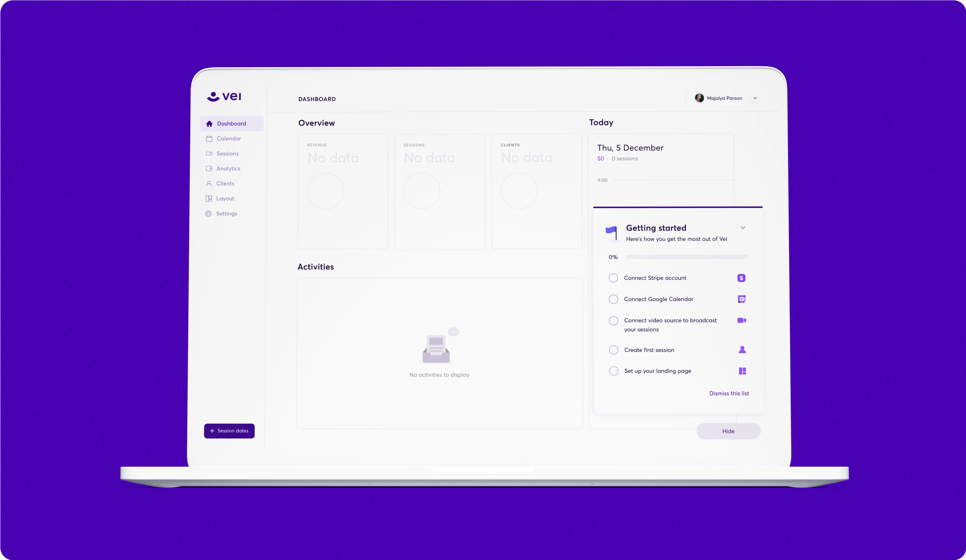Click the Sessions sidebar icon

click(209, 153)
